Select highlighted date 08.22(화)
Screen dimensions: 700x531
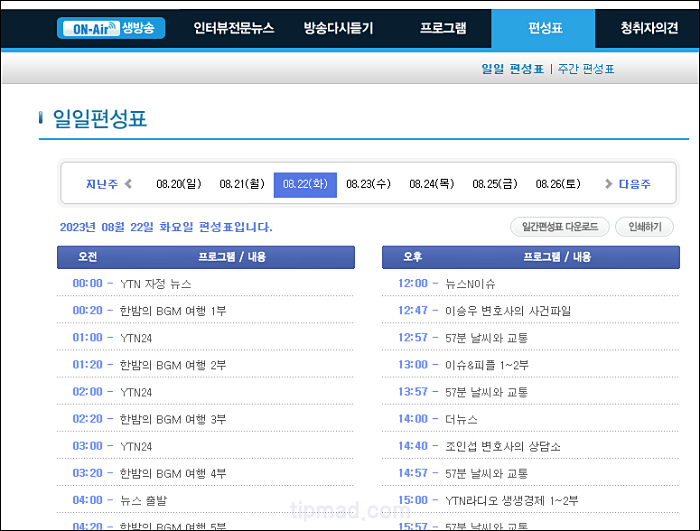point(305,184)
